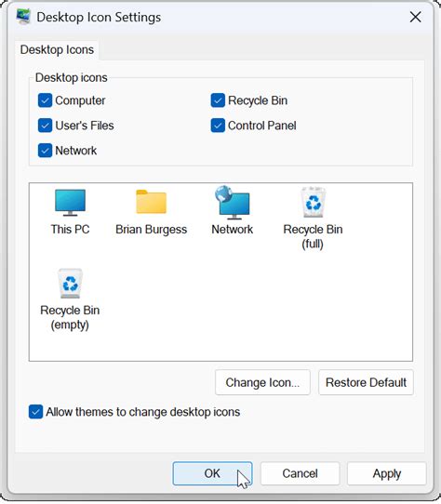Open the Change Icon dialog
441x504 pixels.
(x=262, y=382)
